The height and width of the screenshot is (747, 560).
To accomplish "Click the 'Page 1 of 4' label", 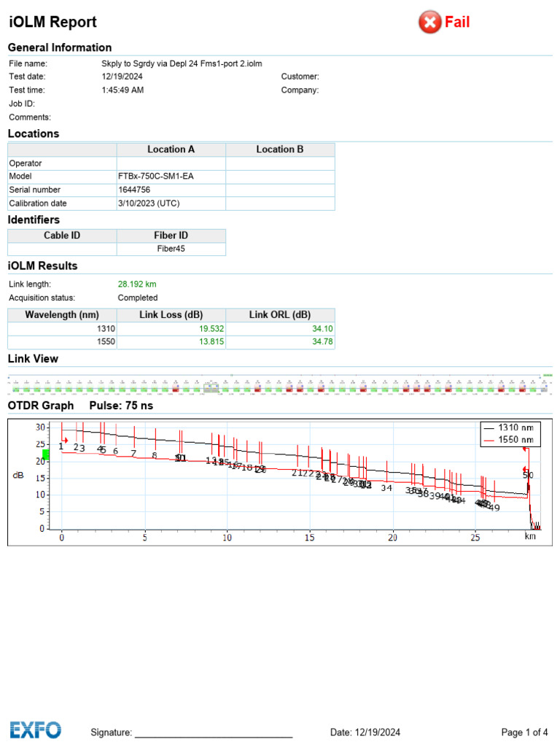I will (524, 732).
